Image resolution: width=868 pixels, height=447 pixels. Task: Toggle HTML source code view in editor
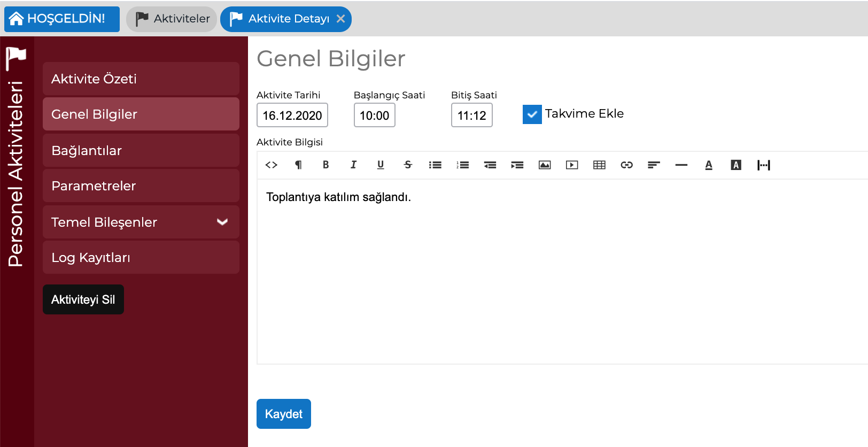(271, 165)
